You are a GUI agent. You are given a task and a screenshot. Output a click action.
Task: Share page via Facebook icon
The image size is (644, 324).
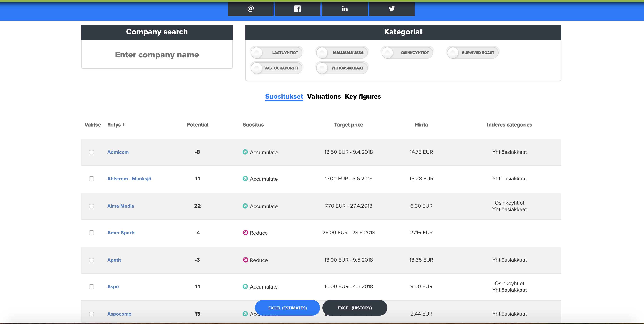298,9
